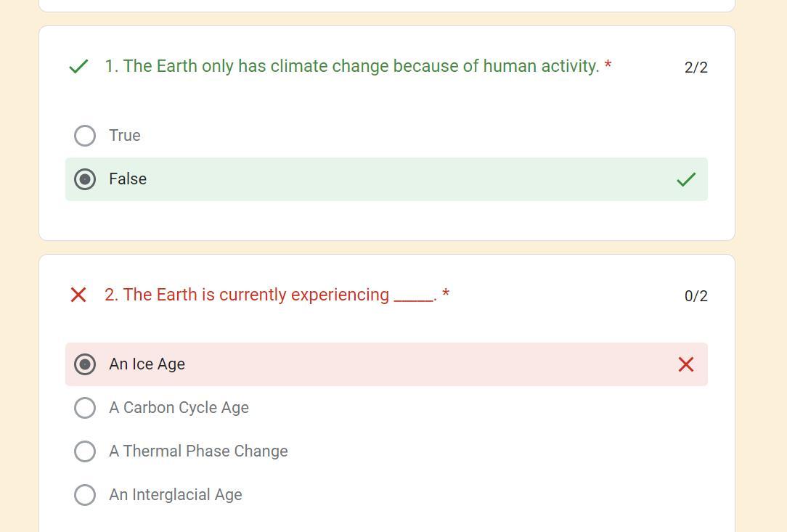Click the red X in the Ice Age row

coord(686,364)
